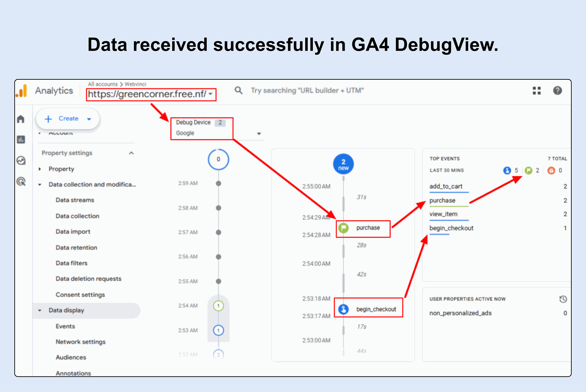This screenshot has height=392, width=586.
Task: Open the Advertising target icon
Action: (x=21, y=182)
